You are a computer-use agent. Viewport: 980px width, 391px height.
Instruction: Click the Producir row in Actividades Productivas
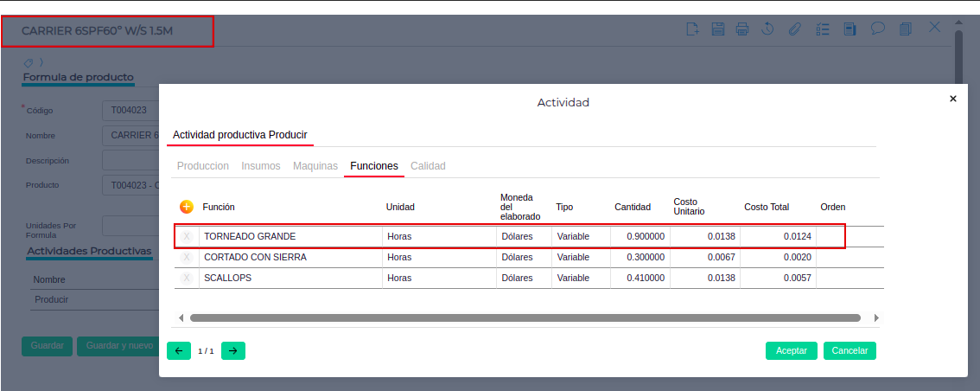(93, 299)
